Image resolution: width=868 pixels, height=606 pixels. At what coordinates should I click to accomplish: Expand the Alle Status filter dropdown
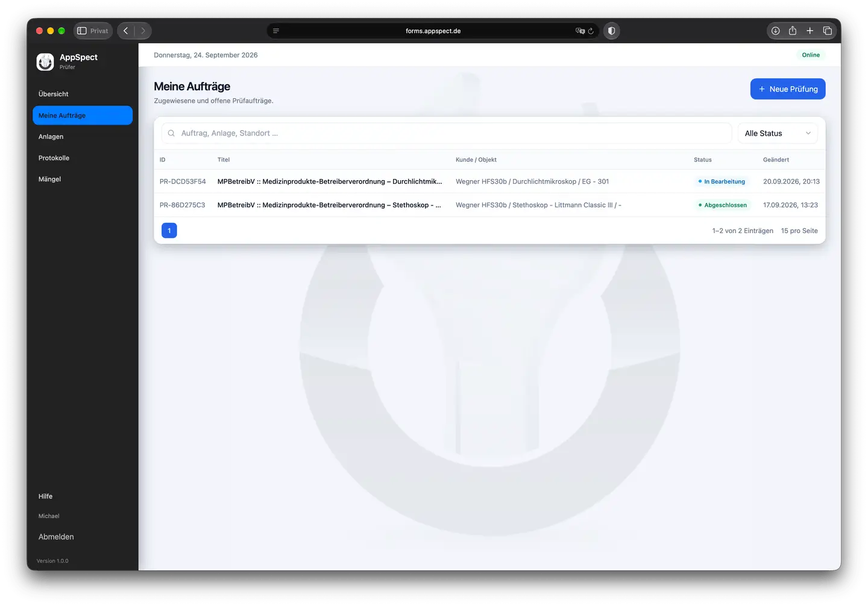pyautogui.click(x=778, y=133)
